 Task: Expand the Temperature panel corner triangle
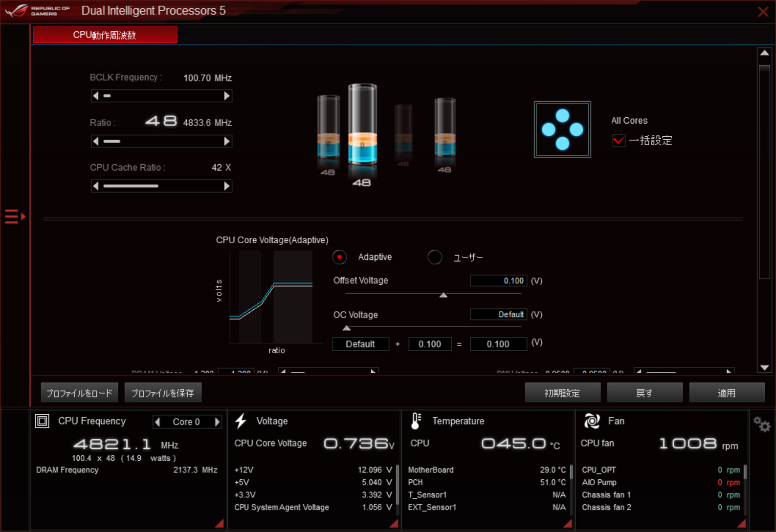567,523
